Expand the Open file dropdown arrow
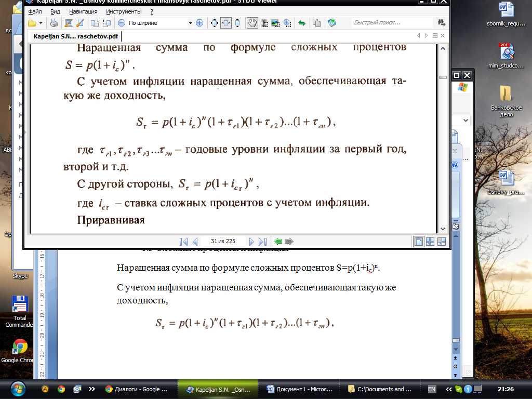Viewport: 532px width, 399px height. point(41,23)
